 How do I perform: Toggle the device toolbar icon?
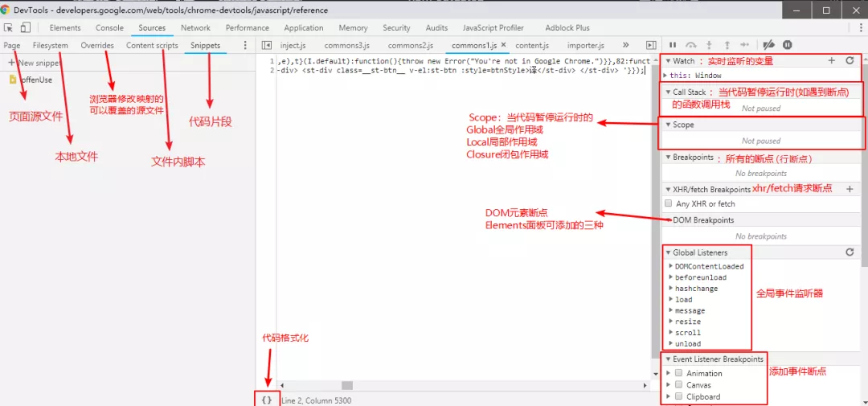click(26, 27)
